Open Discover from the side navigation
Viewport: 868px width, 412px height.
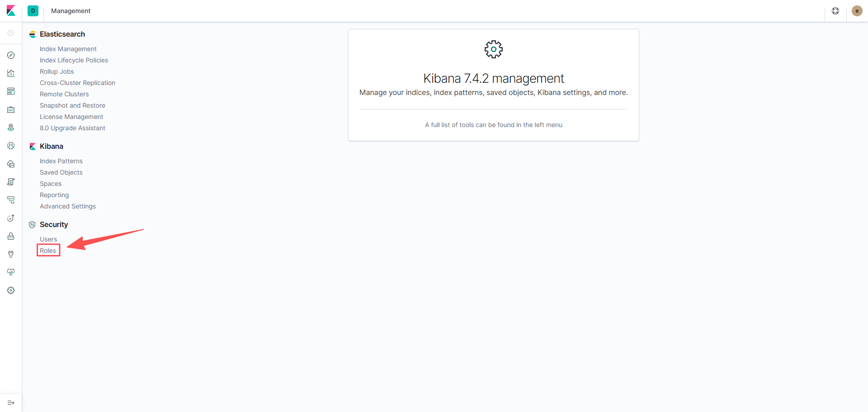pos(11,55)
